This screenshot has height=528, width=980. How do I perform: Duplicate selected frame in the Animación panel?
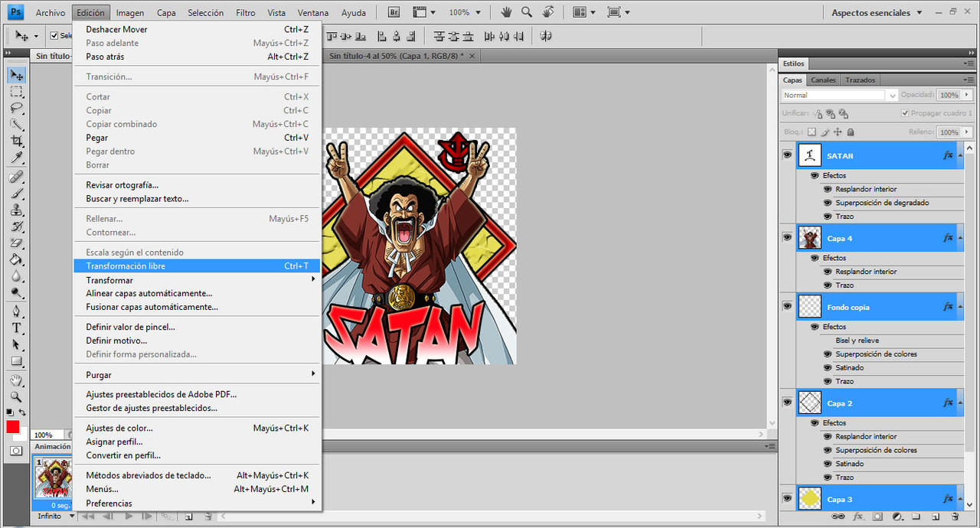[x=188, y=517]
